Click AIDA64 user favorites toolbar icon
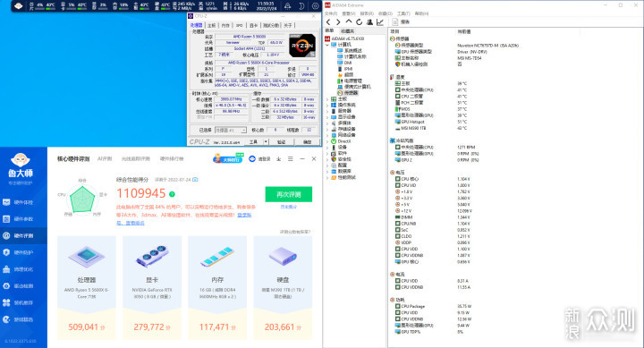 [369, 22]
